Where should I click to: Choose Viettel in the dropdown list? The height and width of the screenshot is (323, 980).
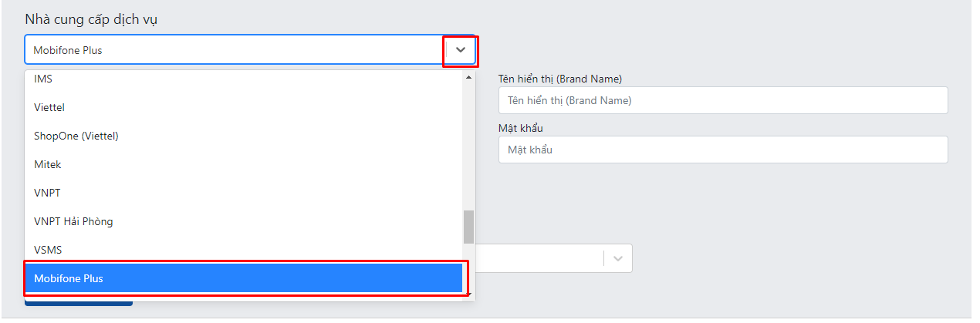coord(243,107)
